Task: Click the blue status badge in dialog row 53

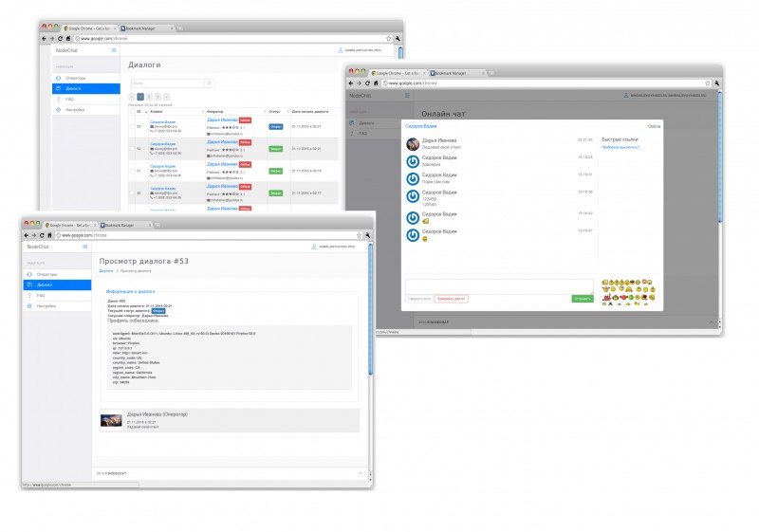Action: click(276, 127)
